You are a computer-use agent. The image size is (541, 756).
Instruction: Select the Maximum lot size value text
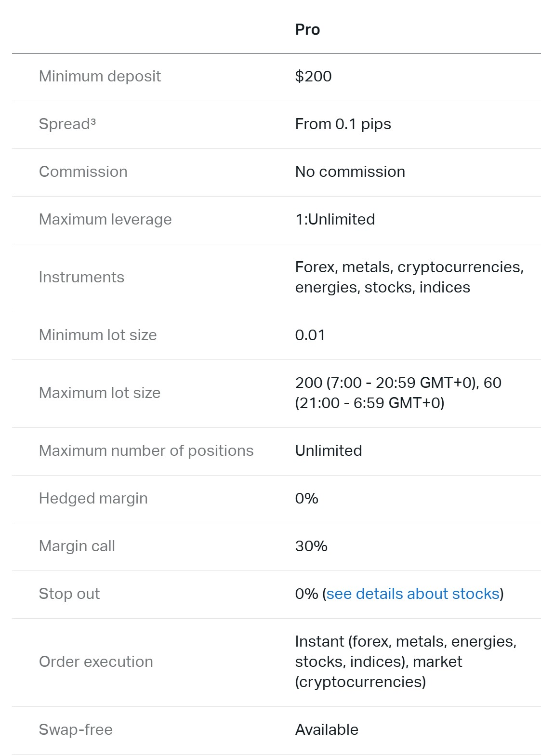click(x=398, y=393)
